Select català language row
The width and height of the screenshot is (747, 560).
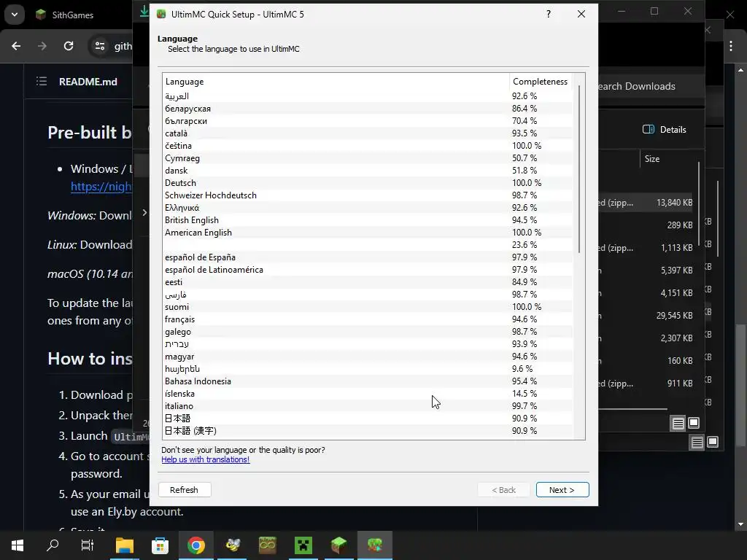(x=368, y=133)
